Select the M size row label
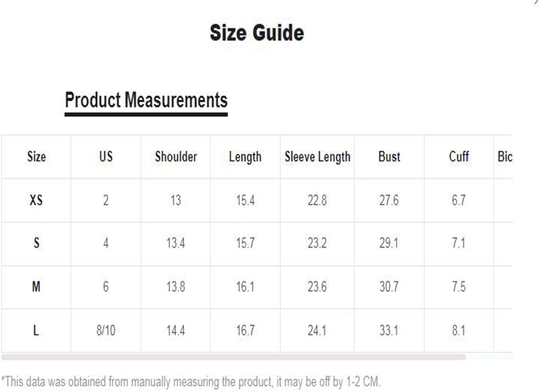 (36, 287)
